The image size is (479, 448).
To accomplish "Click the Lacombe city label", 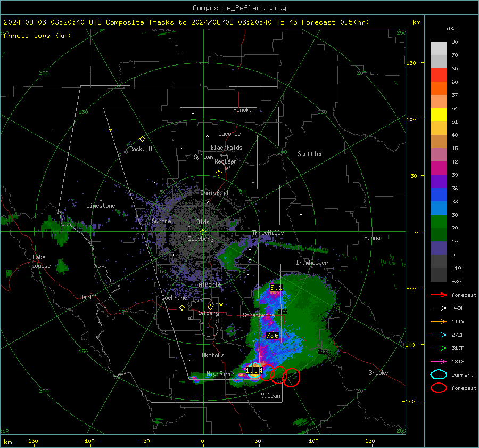I will point(229,134).
